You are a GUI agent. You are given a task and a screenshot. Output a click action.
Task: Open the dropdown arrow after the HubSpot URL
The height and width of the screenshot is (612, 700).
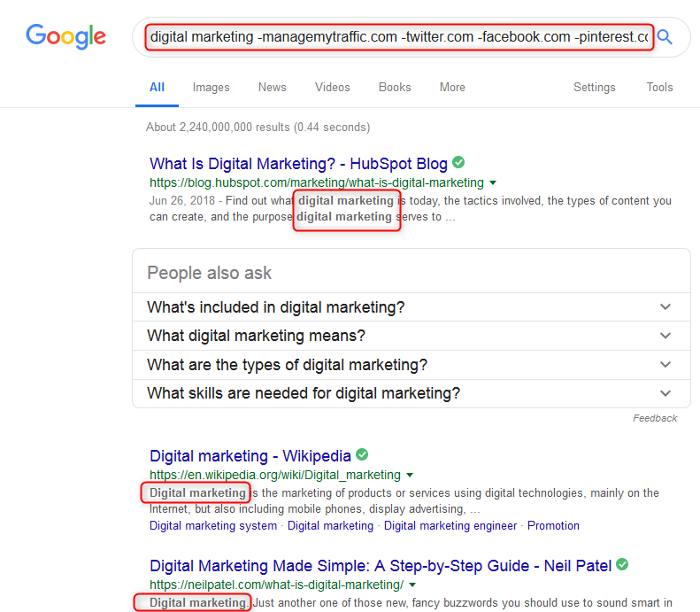pos(493,182)
